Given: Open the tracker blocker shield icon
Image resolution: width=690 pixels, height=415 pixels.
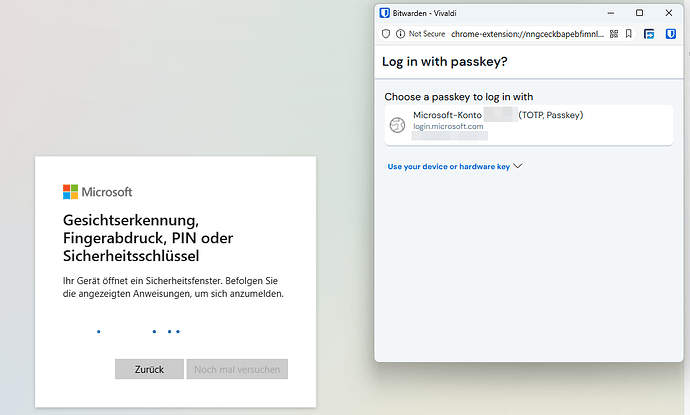Looking at the screenshot, I should 386,34.
